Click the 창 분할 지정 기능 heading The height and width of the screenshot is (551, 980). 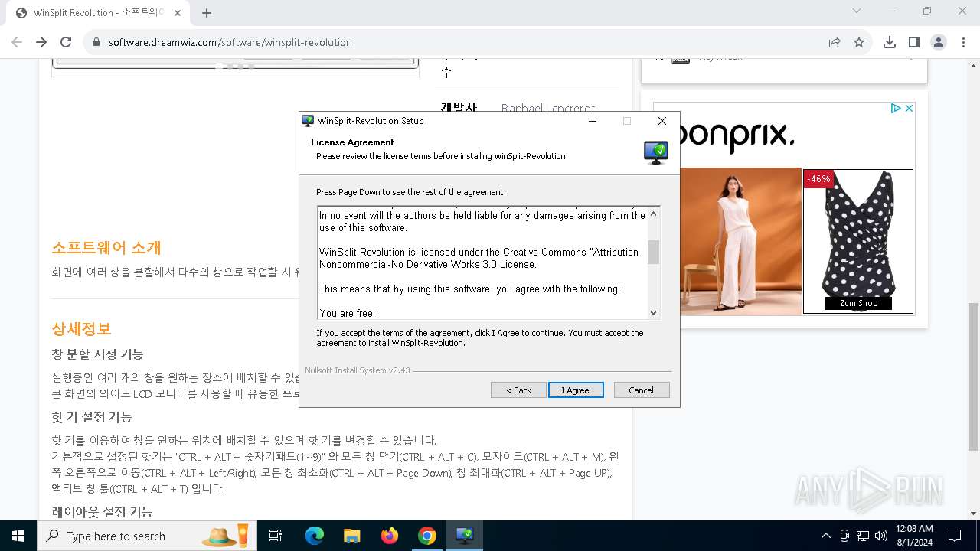coord(97,354)
